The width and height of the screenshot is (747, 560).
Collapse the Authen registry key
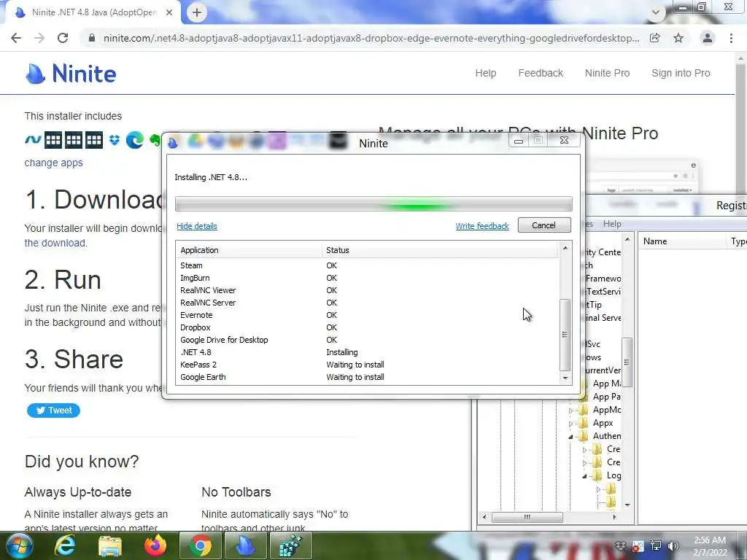[x=570, y=437]
